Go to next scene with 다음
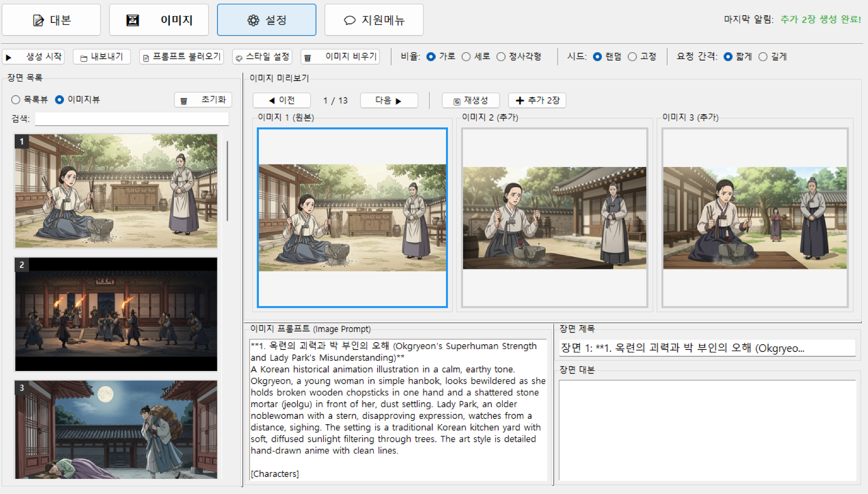This screenshot has height=494, width=868. click(388, 101)
